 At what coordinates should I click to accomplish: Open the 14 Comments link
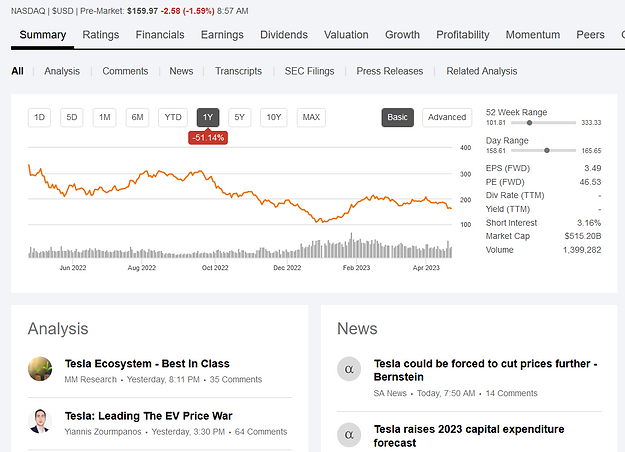click(511, 394)
